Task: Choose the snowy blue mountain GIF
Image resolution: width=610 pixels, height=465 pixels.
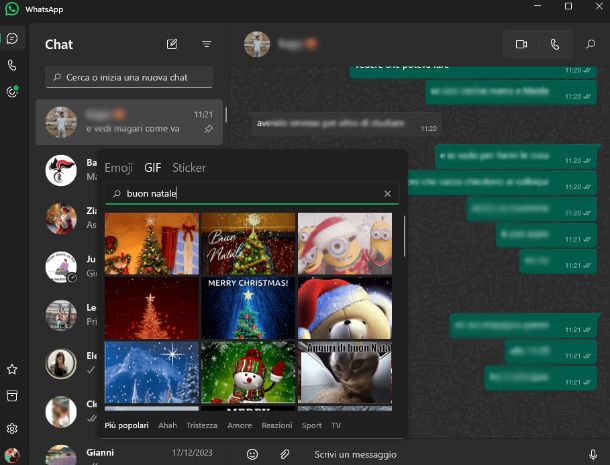Action: pyautogui.click(x=152, y=372)
